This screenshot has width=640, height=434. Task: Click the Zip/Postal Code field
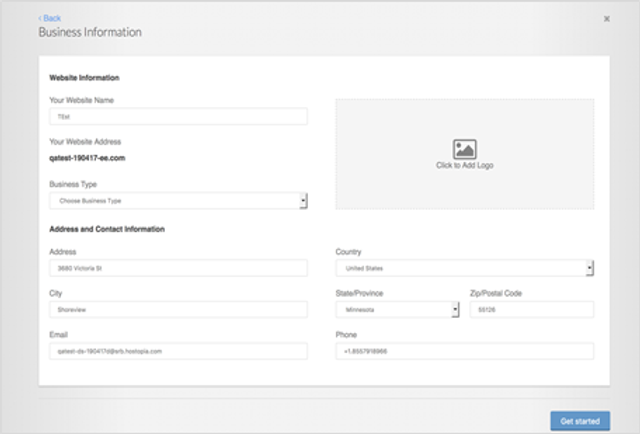click(x=532, y=309)
